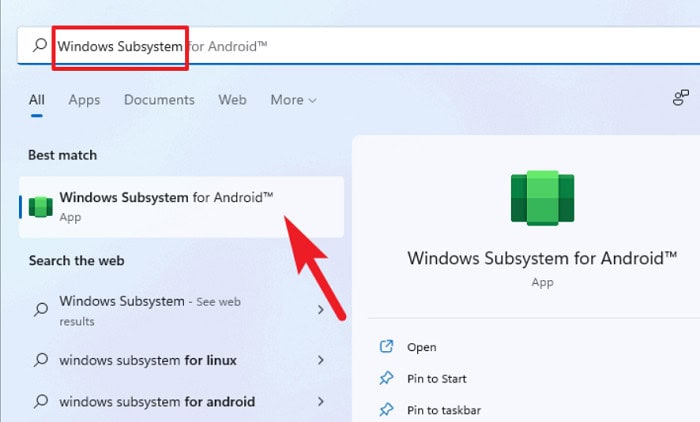Viewport: 700px width, 422px height.
Task: Expand the chevron for 'Windows Subsystem' web results
Action: click(321, 309)
